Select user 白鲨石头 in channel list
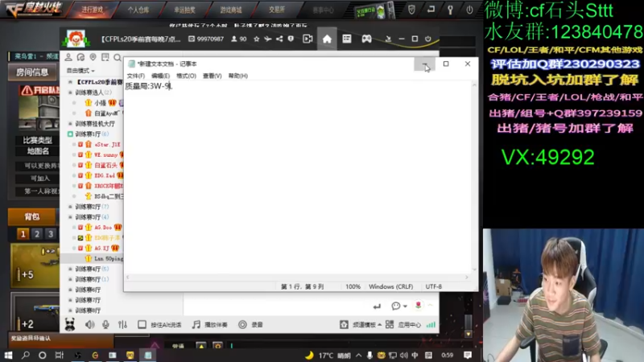The width and height of the screenshot is (644, 362). (106, 165)
